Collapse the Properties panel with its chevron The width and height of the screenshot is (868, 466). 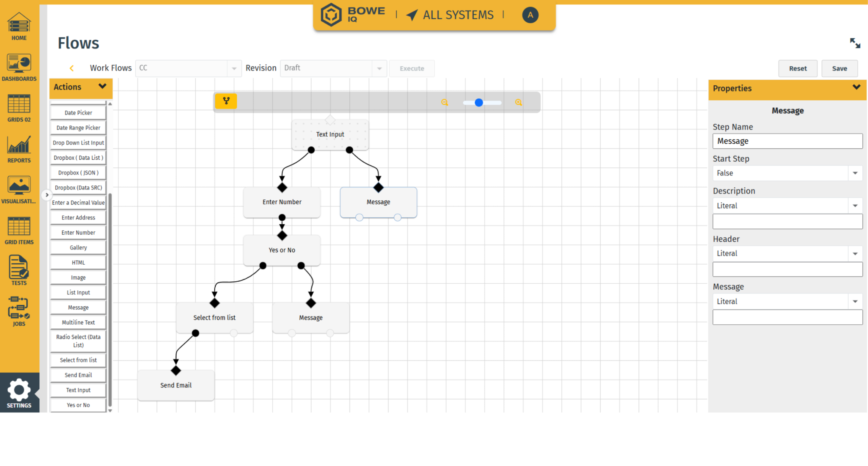pos(857,87)
